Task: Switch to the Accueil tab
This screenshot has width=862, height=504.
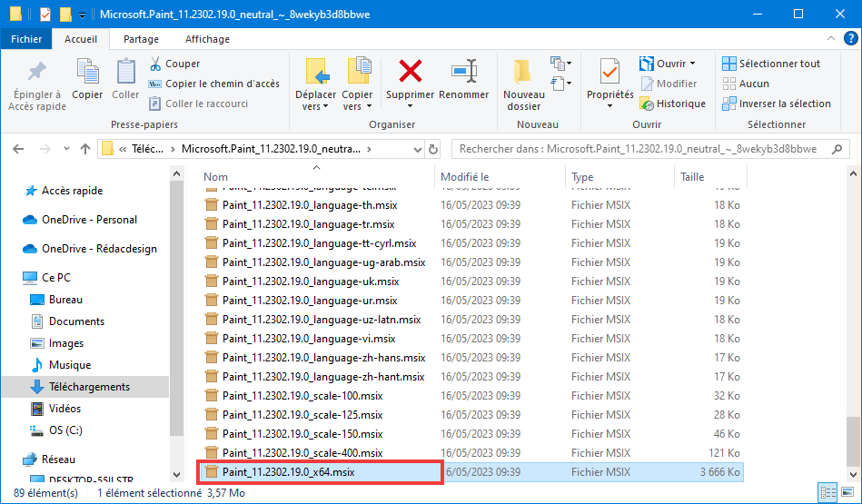Action: coord(81,39)
